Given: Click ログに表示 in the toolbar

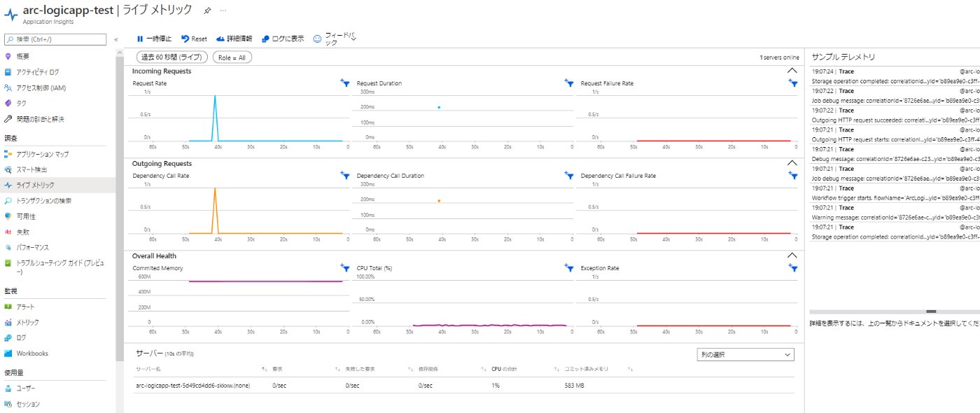Looking at the screenshot, I should 283,39.
